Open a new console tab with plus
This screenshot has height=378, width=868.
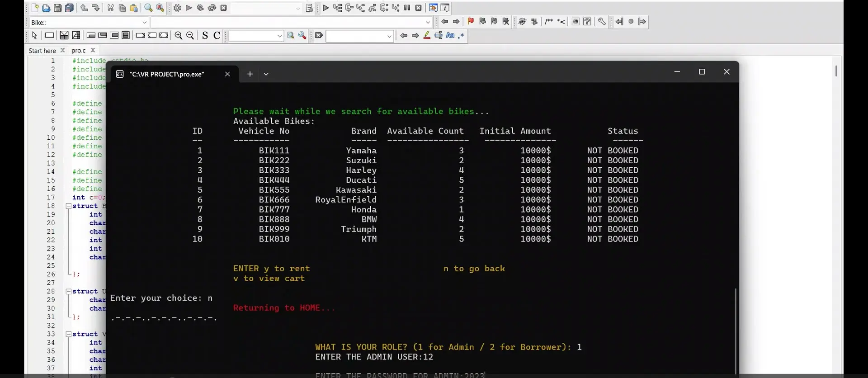[x=250, y=74]
